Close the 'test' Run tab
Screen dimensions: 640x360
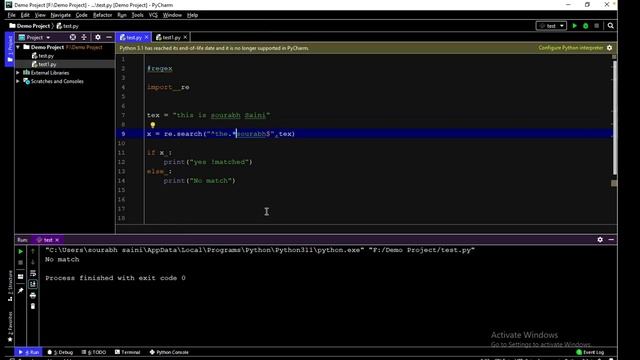[x=57, y=240]
